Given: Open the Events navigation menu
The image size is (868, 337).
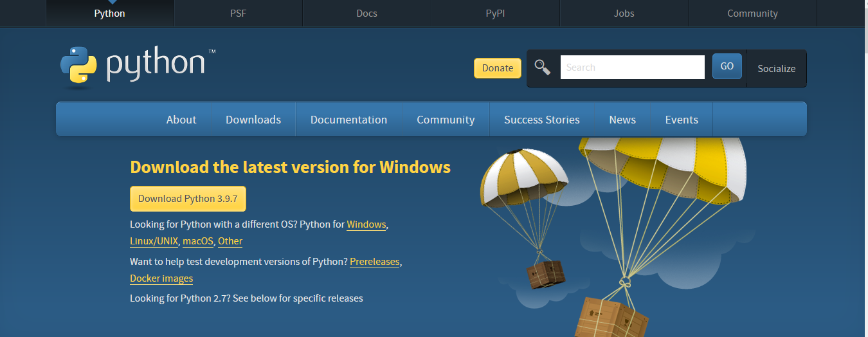Looking at the screenshot, I should pos(682,120).
